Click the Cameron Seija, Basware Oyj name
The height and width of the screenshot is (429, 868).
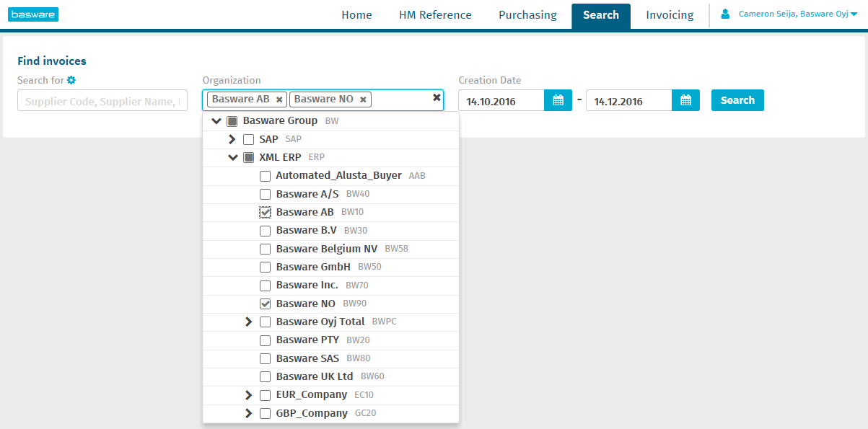pos(793,14)
